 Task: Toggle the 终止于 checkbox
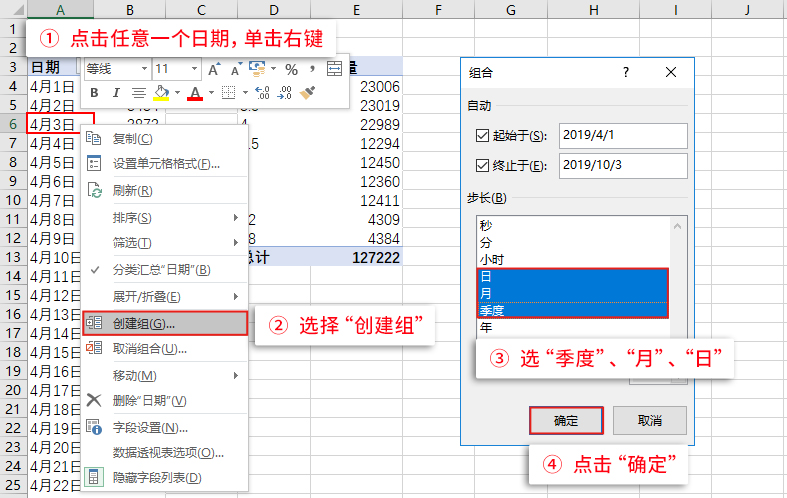[x=482, y=165]
